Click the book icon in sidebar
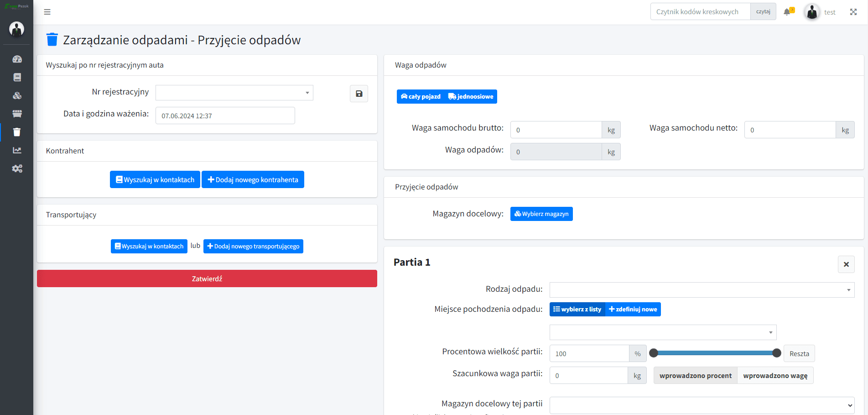 [x=17, y=77]
